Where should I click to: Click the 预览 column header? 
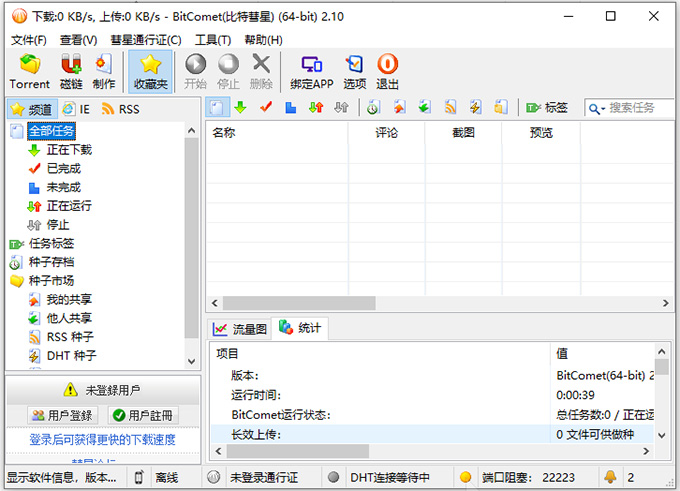[541, 132]
